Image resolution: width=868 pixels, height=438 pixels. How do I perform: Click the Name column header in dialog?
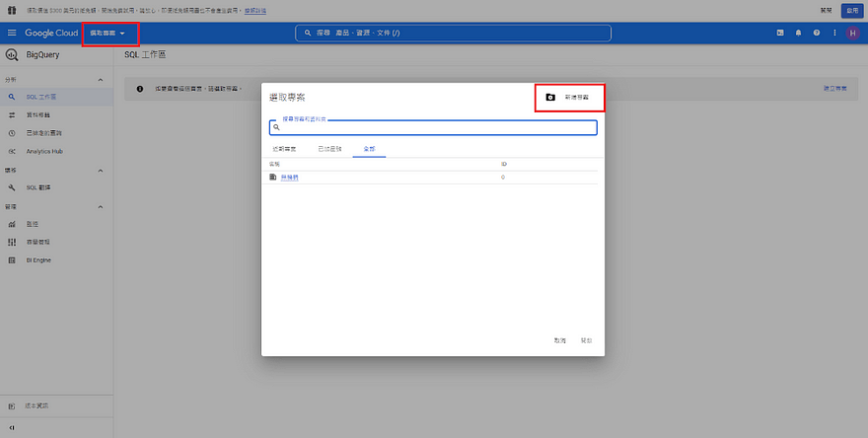coord(274,165)
